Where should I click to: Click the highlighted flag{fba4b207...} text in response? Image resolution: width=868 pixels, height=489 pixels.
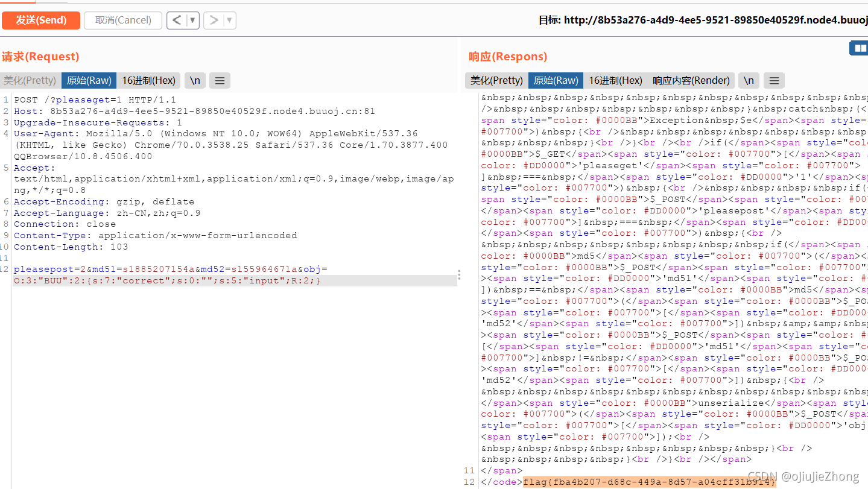649,482
